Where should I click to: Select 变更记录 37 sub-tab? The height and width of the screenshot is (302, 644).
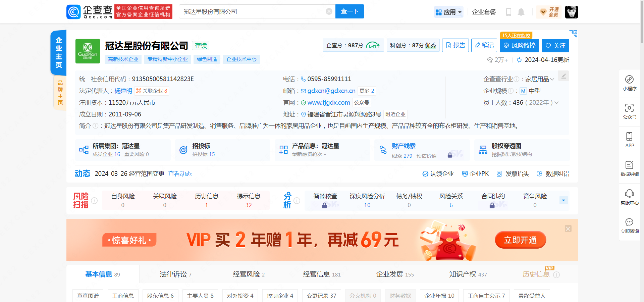pyautogui.click(x=321, y=296)
